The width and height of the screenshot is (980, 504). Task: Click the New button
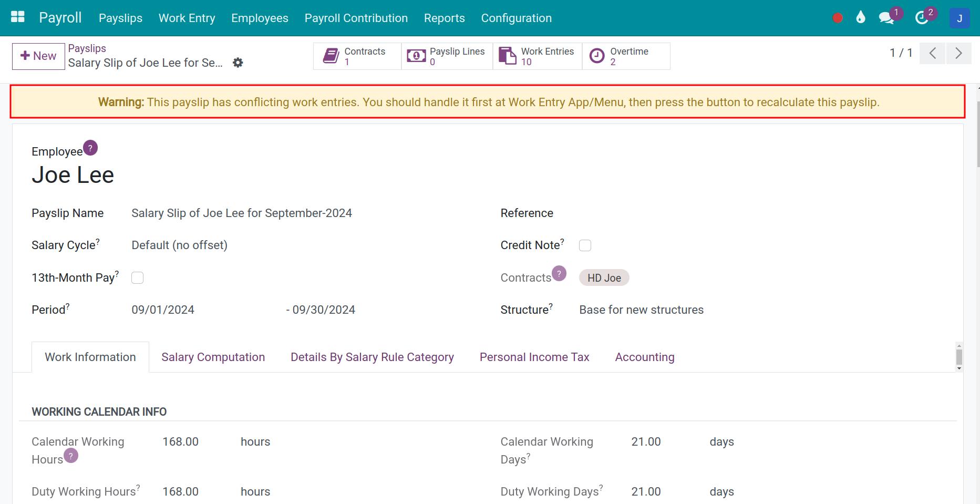click(x=38, y=56)
